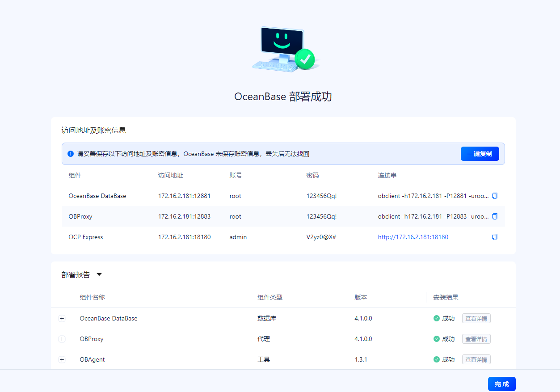The width and height of the screenshot is (560, 392).
Task: Click the OceanBase DataBase root account
Action: coord(236,196)
